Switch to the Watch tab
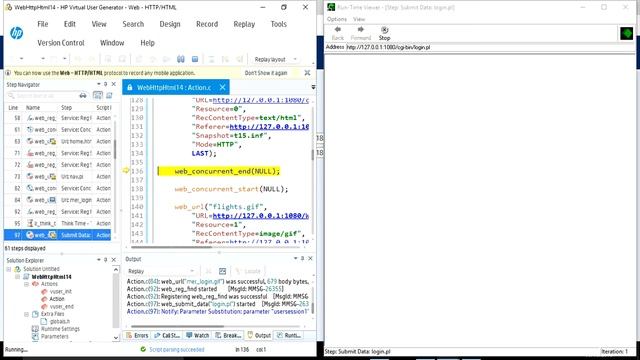 [x=198, y=336]
